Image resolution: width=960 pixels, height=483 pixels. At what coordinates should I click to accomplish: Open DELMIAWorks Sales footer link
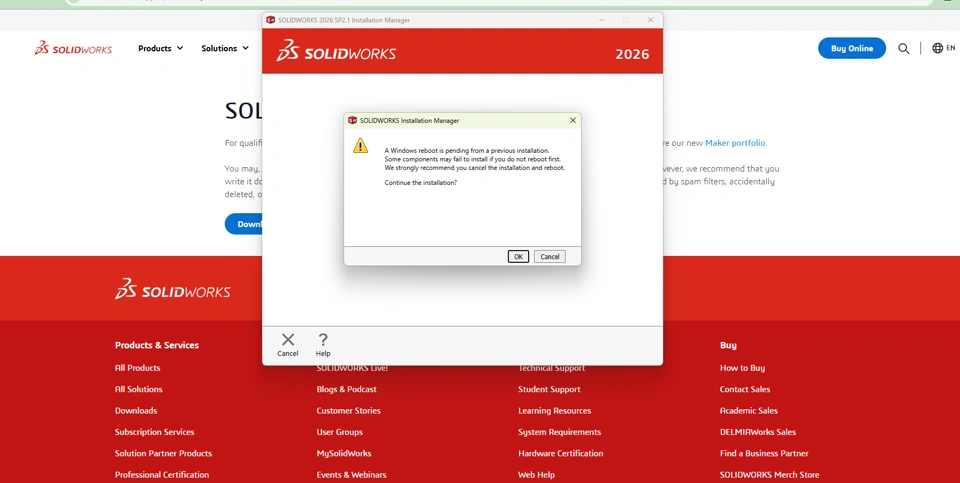[758, 432]
